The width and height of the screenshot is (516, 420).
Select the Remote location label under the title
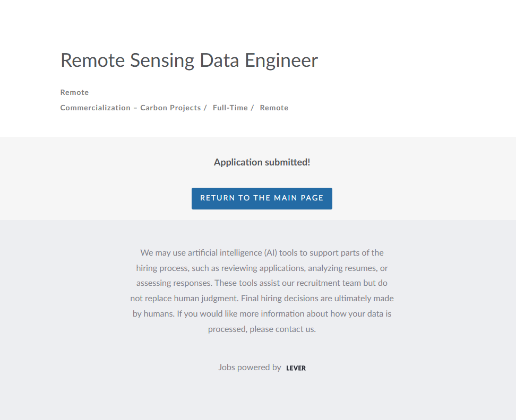click(x=74, y=92)
